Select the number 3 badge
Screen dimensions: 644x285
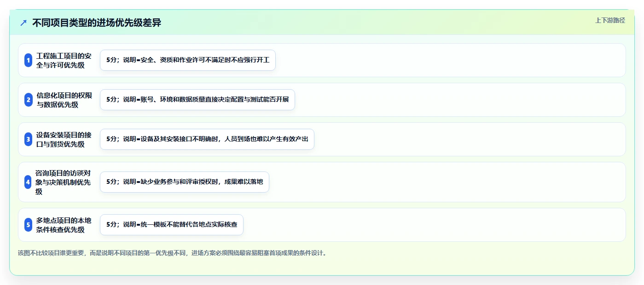click(x=28, y=139)
